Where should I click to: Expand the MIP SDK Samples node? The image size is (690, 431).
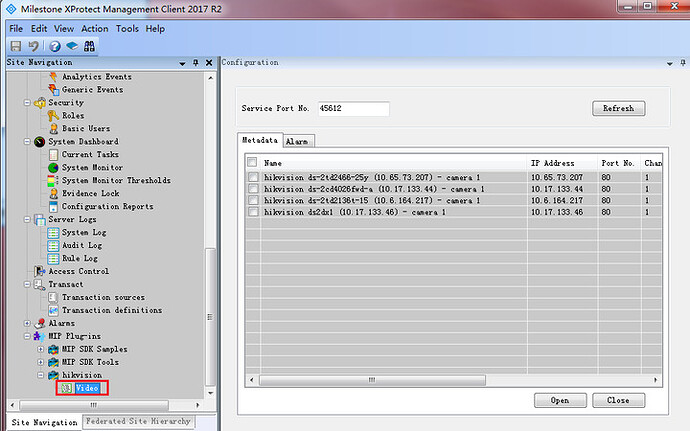coord(40,349)
